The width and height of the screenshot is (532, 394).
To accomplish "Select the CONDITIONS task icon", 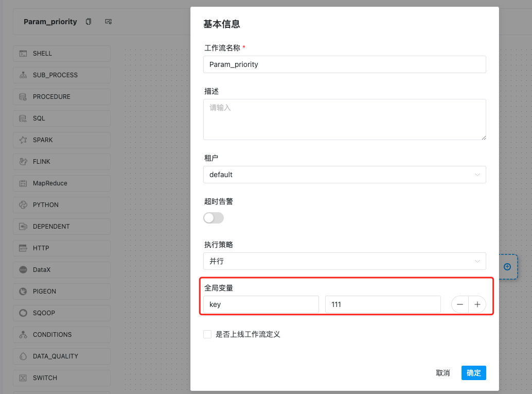I will pos(23,335).
